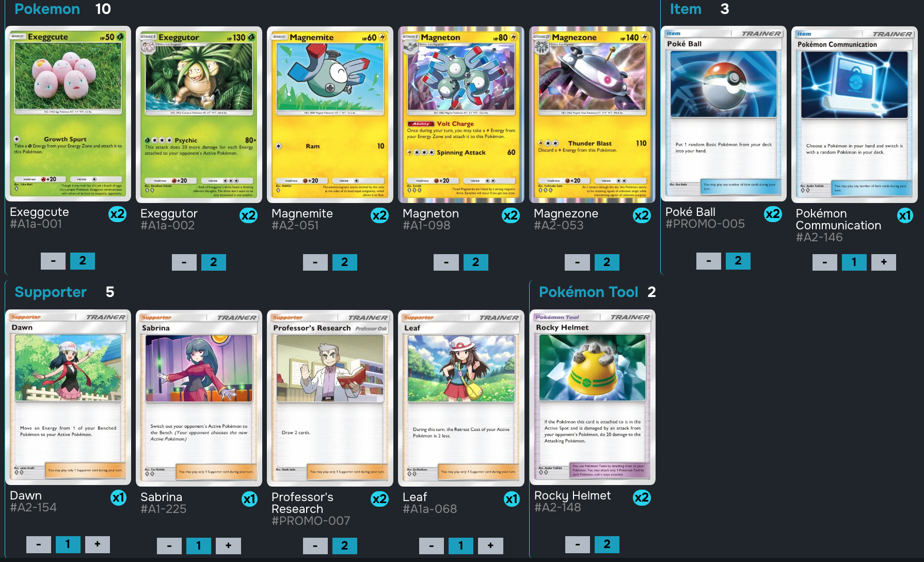The image size is (924, 562).
Task: Increase Dawn count with plus button
Action: (x=97, y=544)
